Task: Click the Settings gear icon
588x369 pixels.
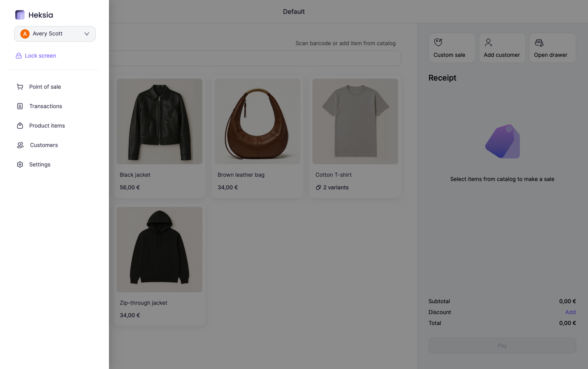Action: click(20, 164)
